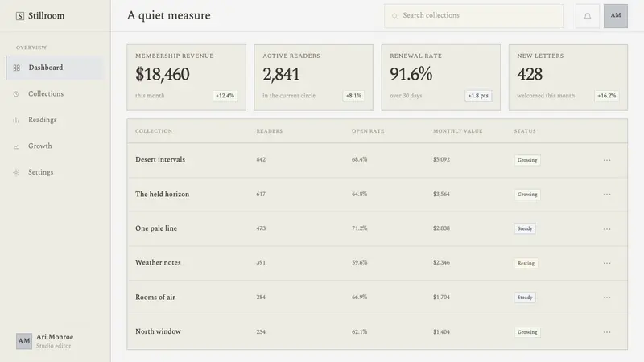Open Collections in sidebar
This screenshot has width=644, height=362.
[x=55, y=94]
